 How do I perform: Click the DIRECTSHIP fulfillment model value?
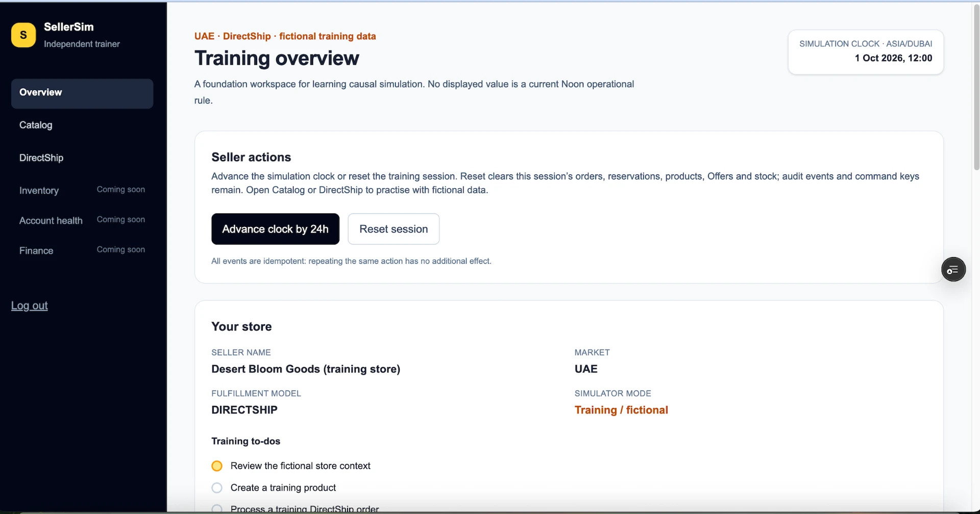244,410
